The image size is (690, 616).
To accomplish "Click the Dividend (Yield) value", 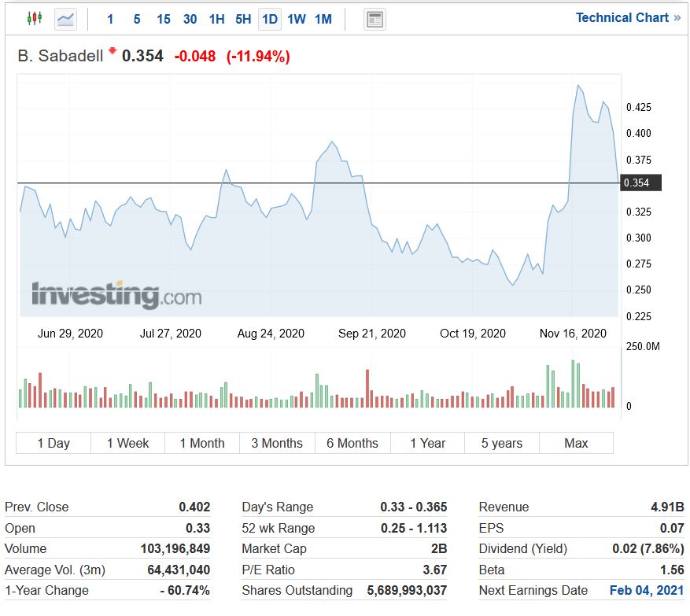I will tap(648, 548).
